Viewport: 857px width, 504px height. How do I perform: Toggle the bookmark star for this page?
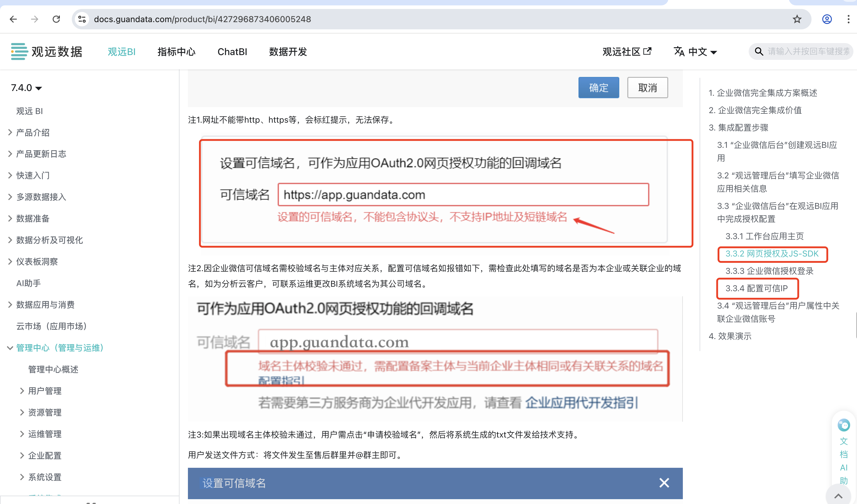coord(797,19)
